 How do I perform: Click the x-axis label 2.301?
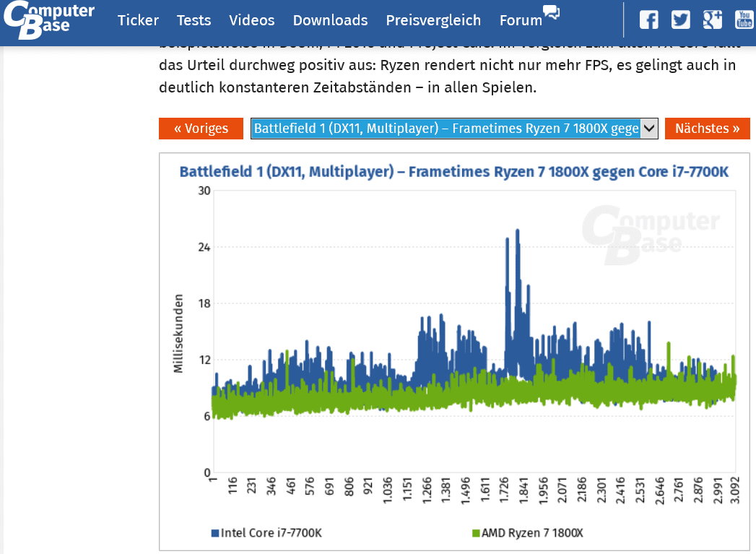pos(601,490)
